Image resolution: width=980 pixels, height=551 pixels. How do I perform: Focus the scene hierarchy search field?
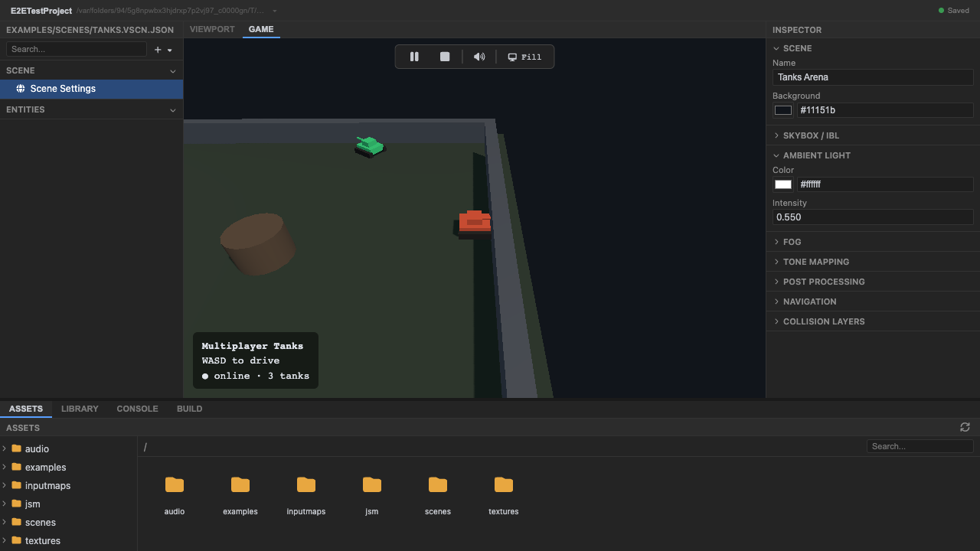pyautogui.click(x=77, y=49)
